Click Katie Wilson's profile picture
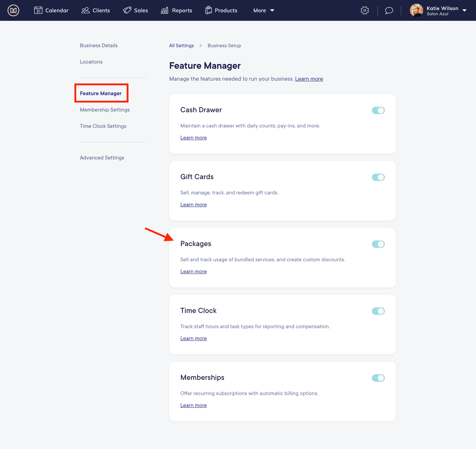This screenshot has height=449, width=476. coord(417,10)
